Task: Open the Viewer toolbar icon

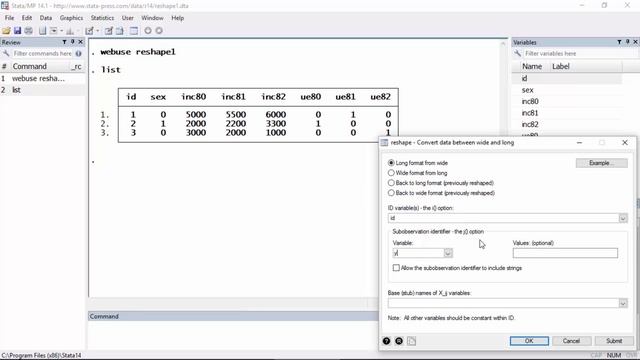Action: [53, 31]
